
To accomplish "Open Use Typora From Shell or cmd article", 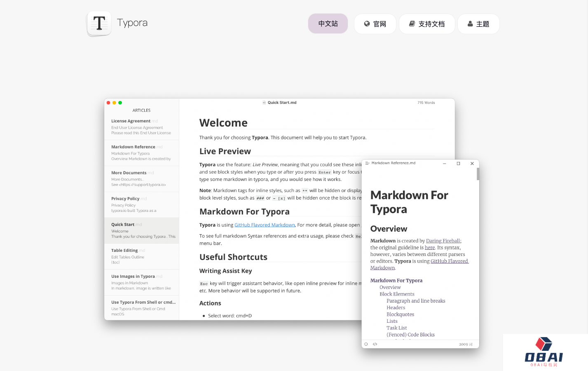I will (x=141, y=308).
